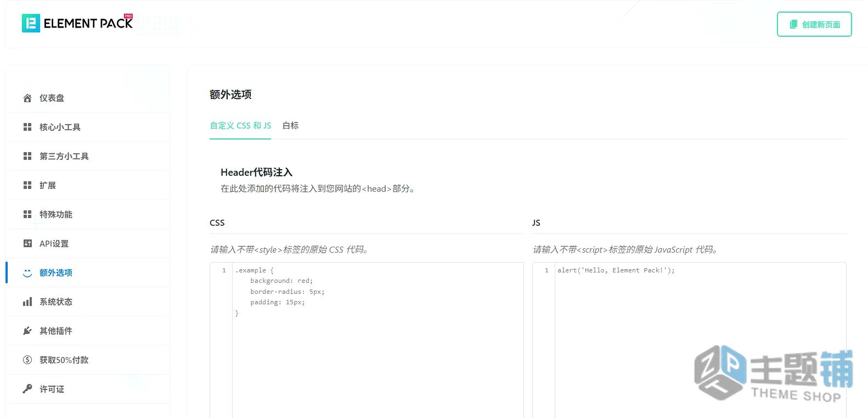Click the dollar icon beside 获取50%付款
The image size is (868, 418).
coord(27,360)
